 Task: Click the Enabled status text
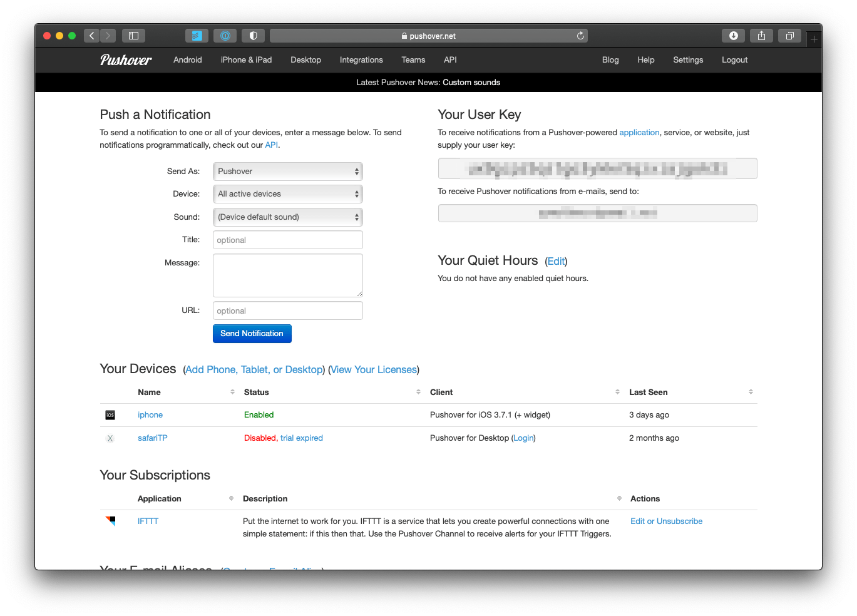pyautogui.click(x=259, y=415)
